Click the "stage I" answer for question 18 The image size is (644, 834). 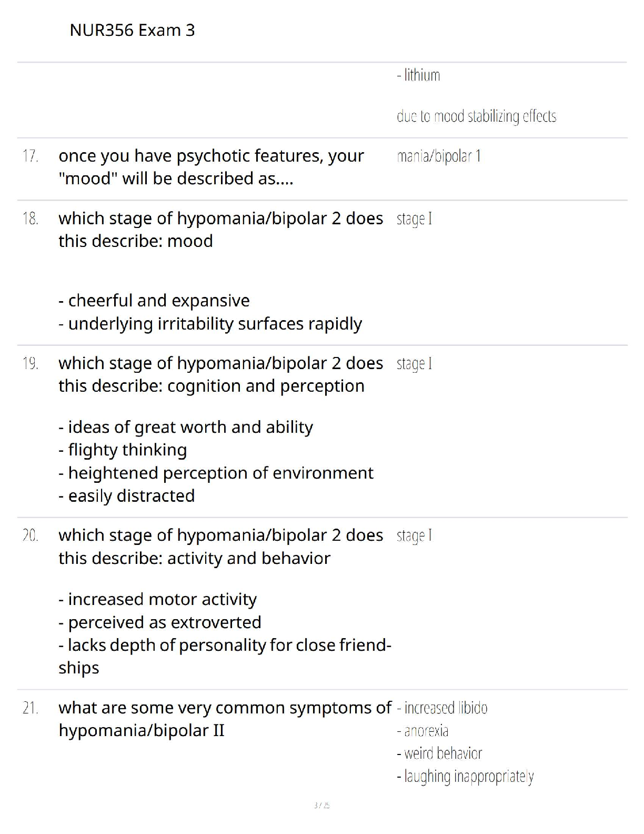(x=414, y=219)
